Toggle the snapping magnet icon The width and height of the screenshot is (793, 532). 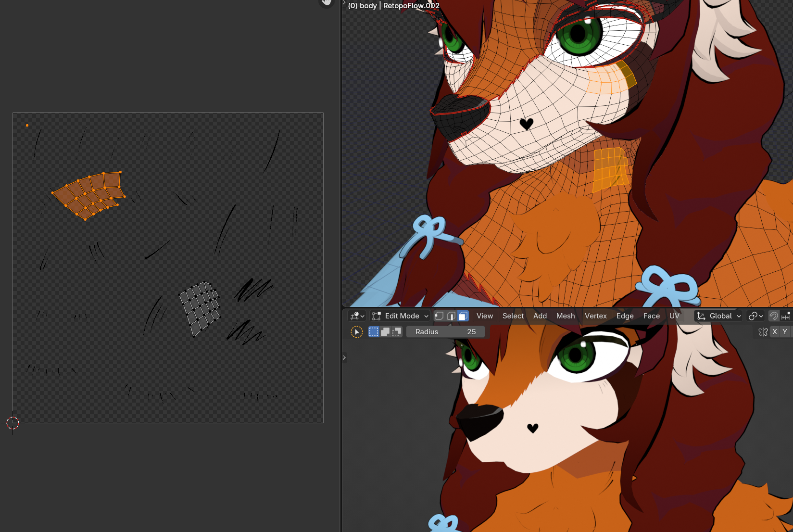coord(774,316)
